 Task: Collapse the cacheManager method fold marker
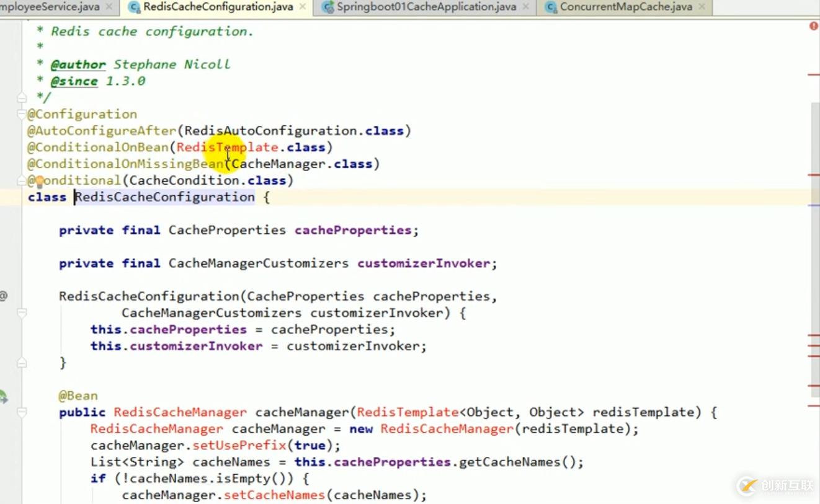(x=22, y=412)
